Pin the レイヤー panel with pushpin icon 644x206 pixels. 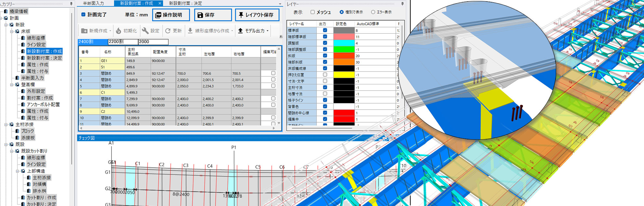[x=402, y=4]
